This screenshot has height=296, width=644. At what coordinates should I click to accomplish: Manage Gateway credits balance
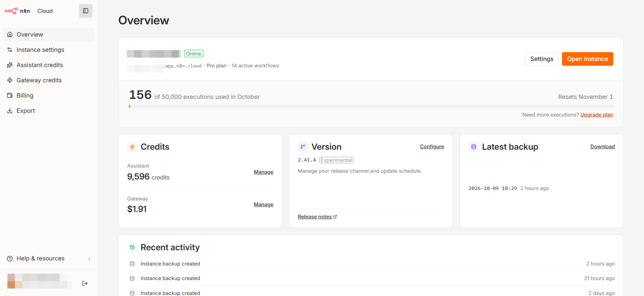(263, 205)
